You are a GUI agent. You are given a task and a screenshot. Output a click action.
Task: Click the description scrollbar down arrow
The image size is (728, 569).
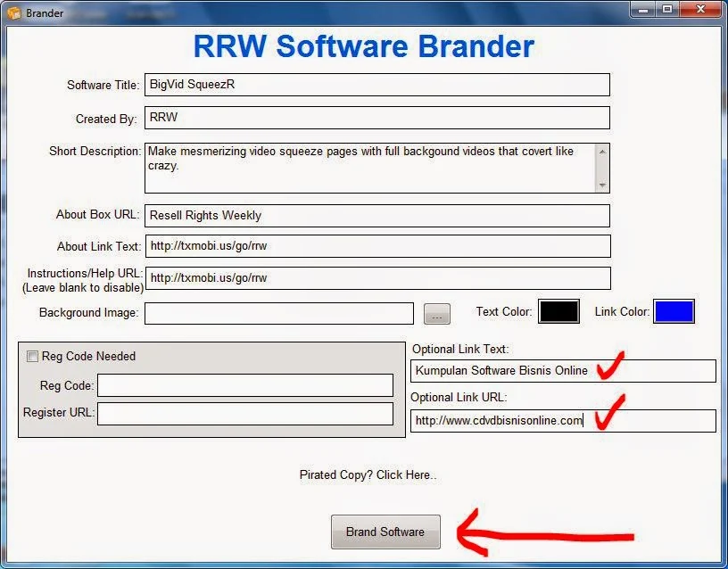pos(602,186)
